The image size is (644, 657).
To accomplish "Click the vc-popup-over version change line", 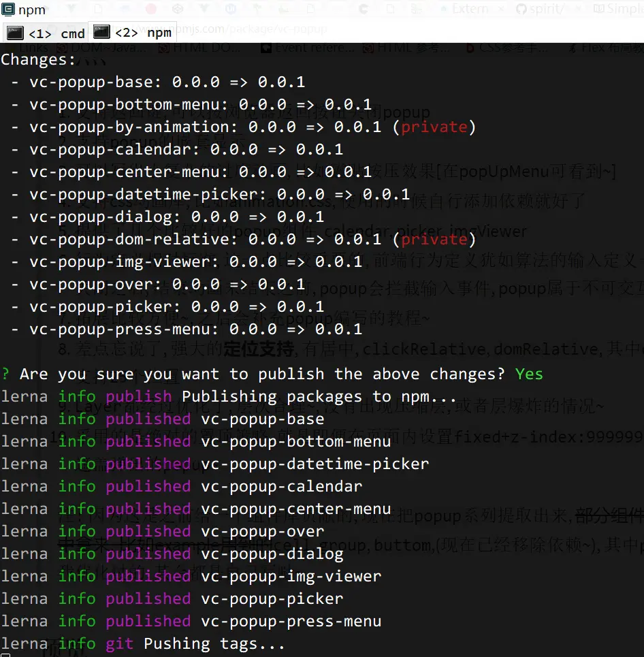I will click(x=159, y=285).
